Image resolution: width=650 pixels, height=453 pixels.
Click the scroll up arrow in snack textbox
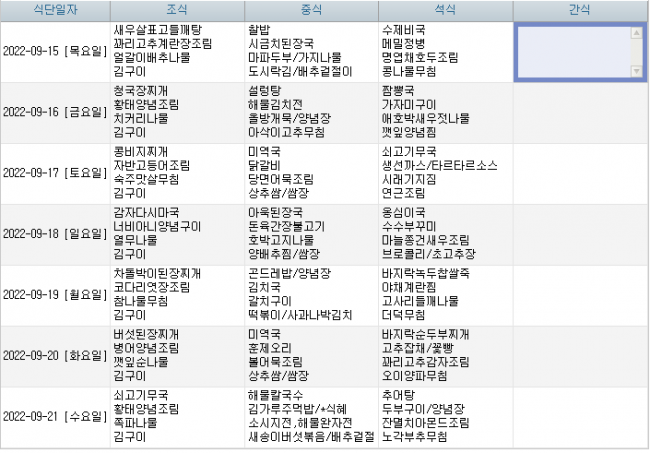pos(636,33)
